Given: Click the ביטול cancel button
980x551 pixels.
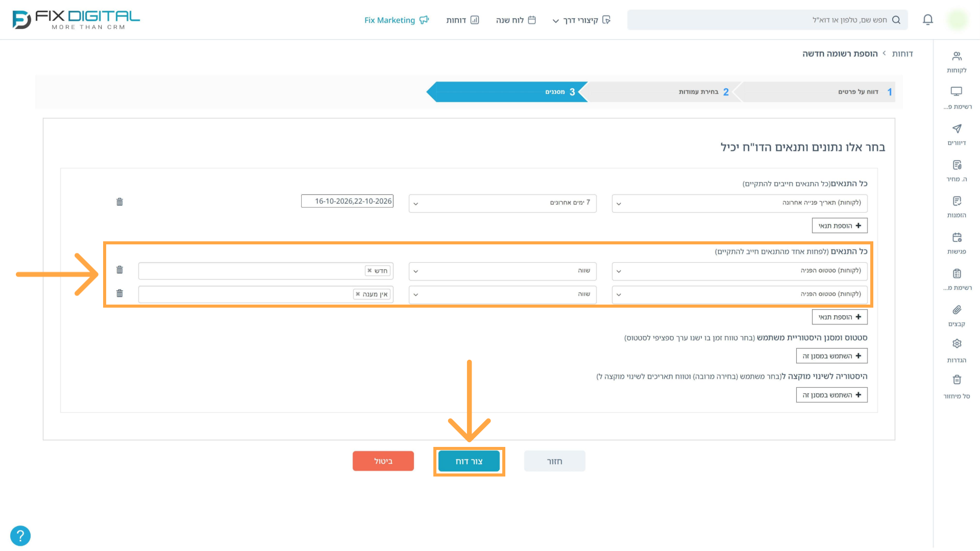Looking at the screenshot, I should [383, 461].
